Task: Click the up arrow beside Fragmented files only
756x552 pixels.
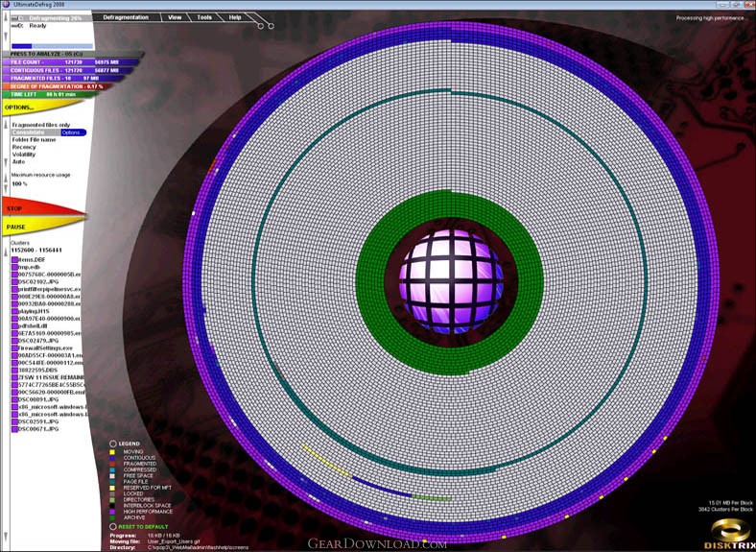Action: coord(6,125)
